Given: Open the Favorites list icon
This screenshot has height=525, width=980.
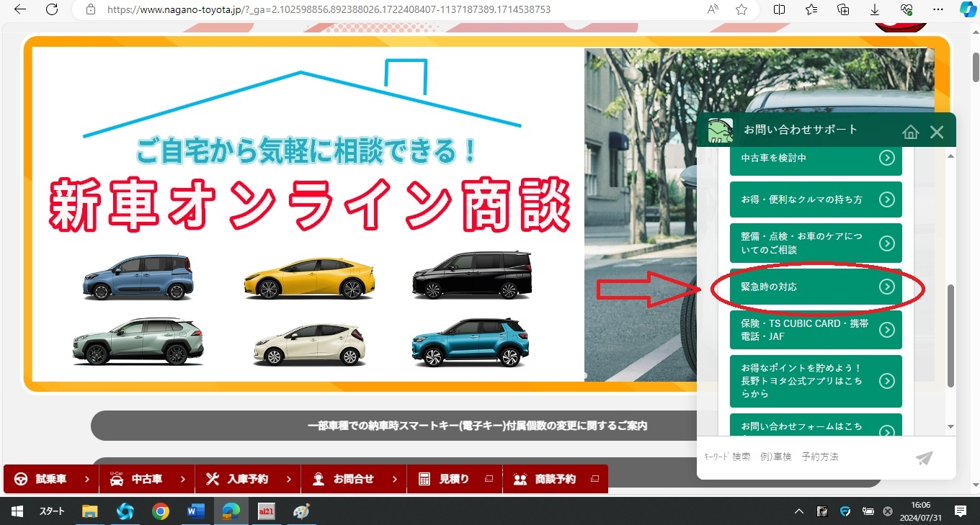Looking at the screenshot, I should [x=811, y=9].
